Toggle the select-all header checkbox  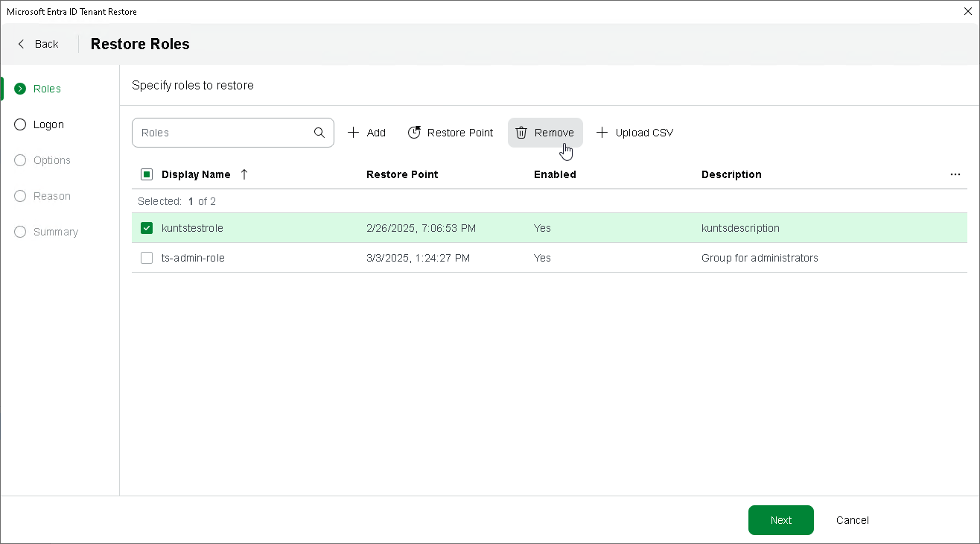click(147, 174)
